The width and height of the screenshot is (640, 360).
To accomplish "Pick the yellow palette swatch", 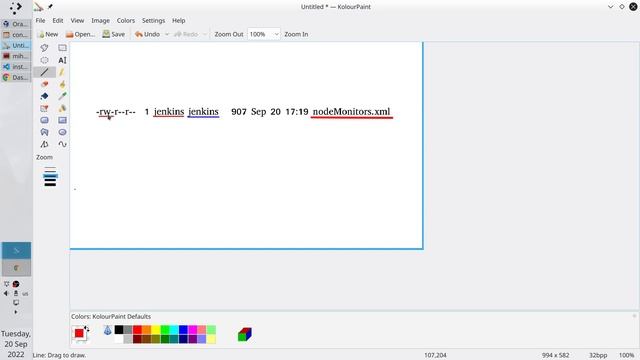I will coord(156,330).
